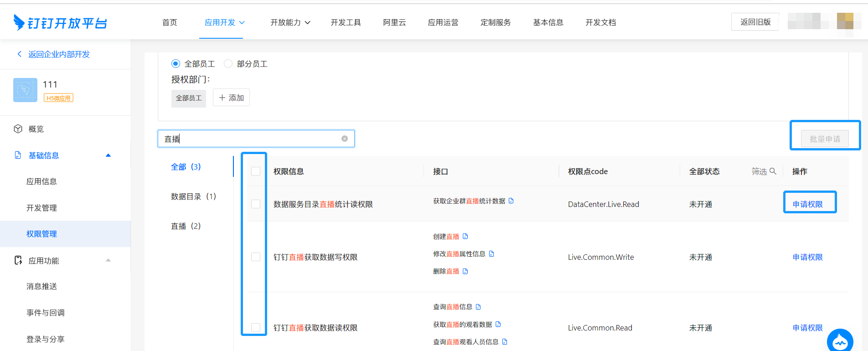Image resolution: width=868 pixels, height=351 pixels.
Task: Open the 应用开发 dropdown menu
Action: (x=224, y=22)
